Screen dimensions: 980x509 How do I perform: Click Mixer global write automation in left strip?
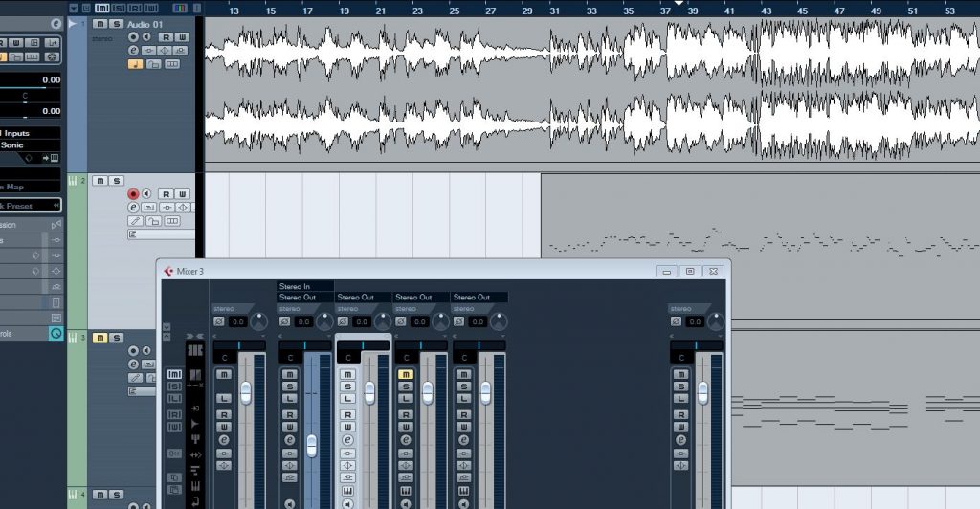pyautogui.click(x=174, y=427)
